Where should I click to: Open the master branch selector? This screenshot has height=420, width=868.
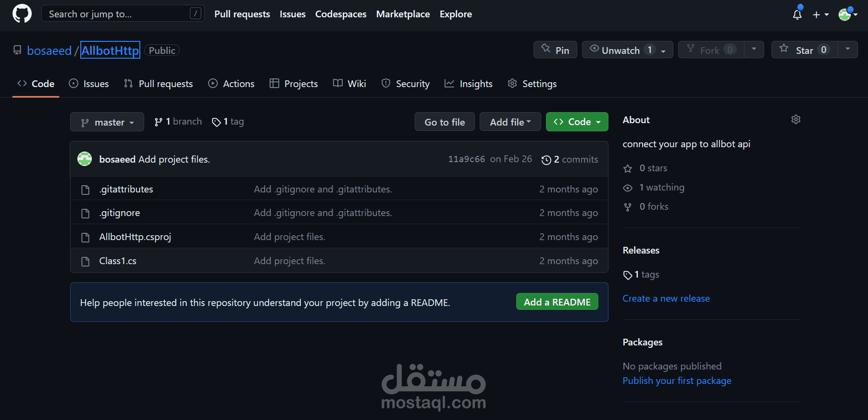(107, 122)
